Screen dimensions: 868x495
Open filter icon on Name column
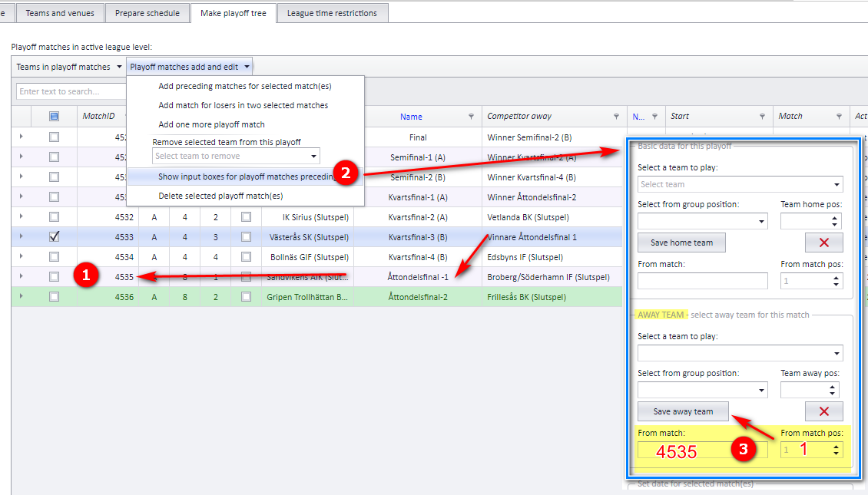click(471, 116)
